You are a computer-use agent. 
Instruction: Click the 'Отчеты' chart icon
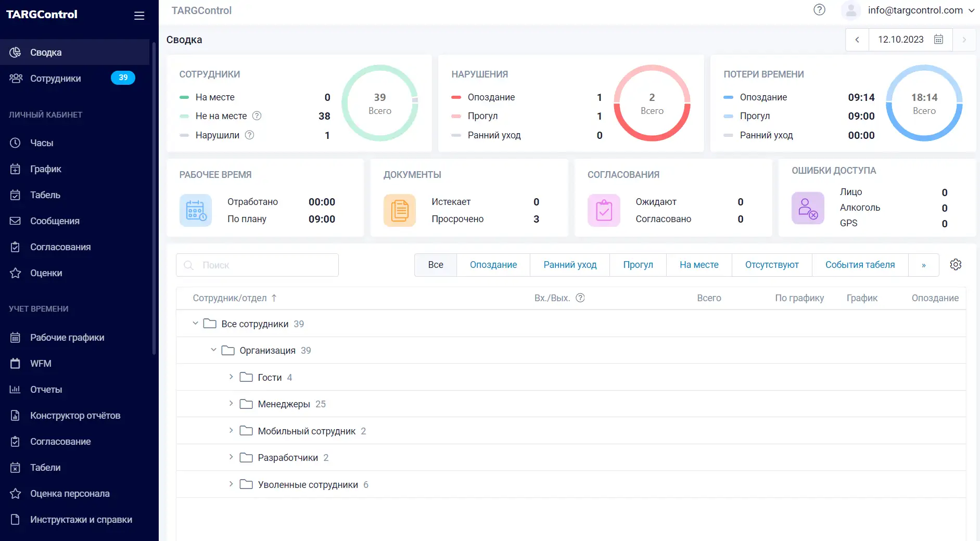pos(16,390)
